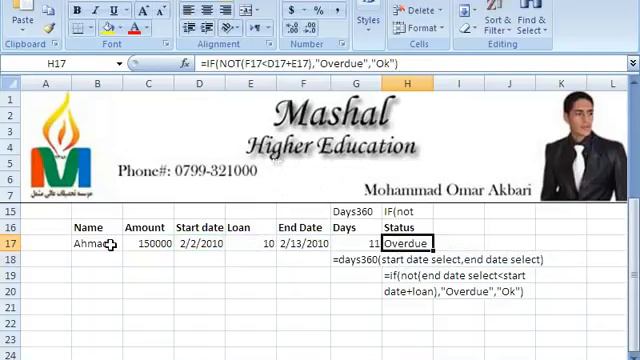Apply Percent Style format

(319, 10)
